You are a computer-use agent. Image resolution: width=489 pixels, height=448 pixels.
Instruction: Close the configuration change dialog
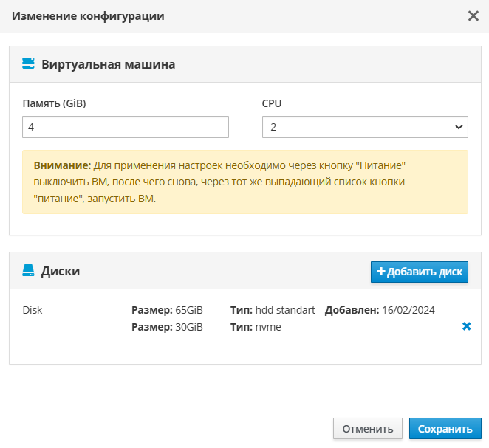pyautogui.click(x=473, y=15)
